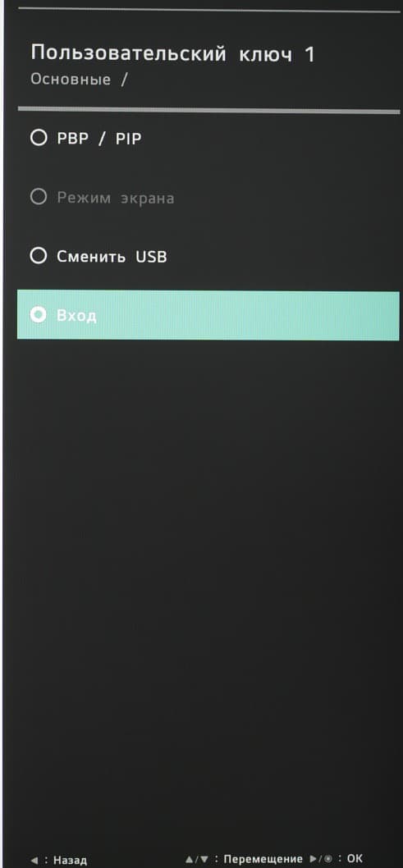The width and height of the screenshot is (403, 868).
Task: Choose the Сменить USB text label
Action: tap(112, 257)
